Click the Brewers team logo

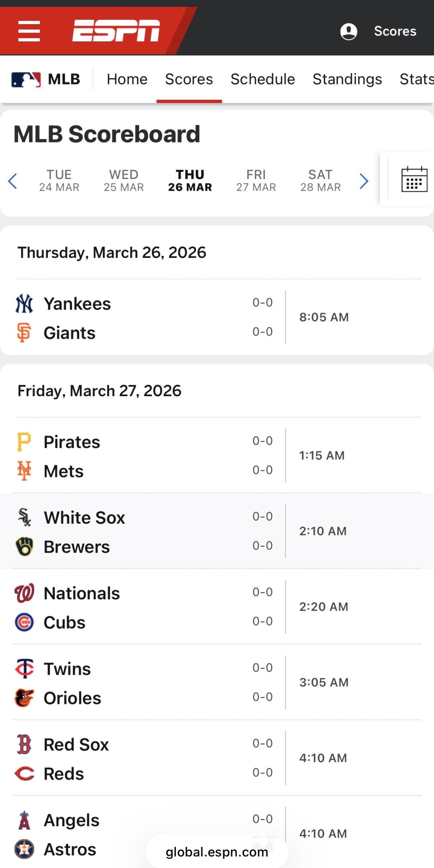(24, 547)
